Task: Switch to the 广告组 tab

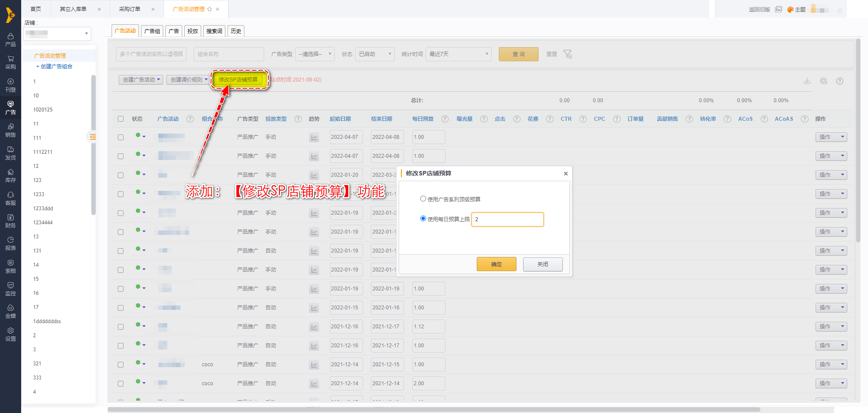Action: pos(152,31)
